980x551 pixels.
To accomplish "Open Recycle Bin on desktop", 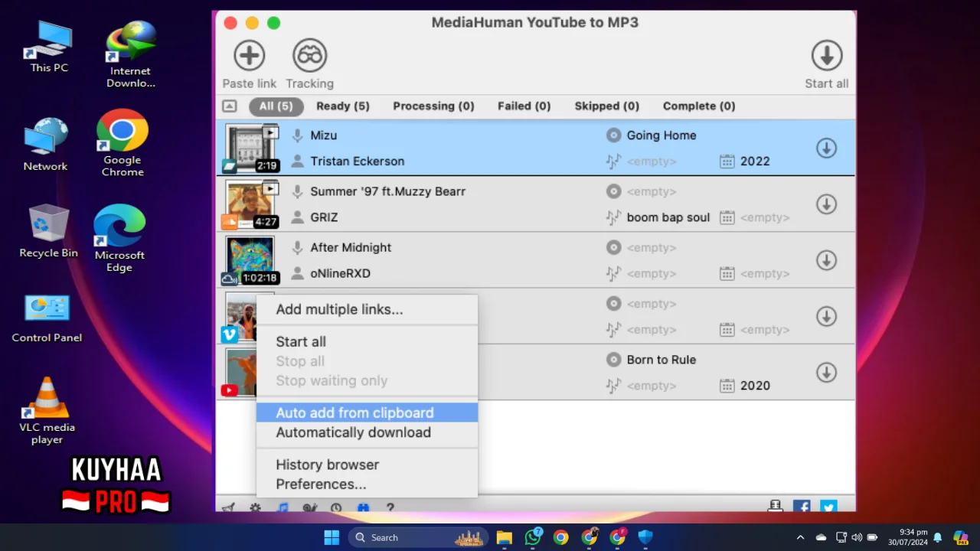I will click(x=49, y=231).
